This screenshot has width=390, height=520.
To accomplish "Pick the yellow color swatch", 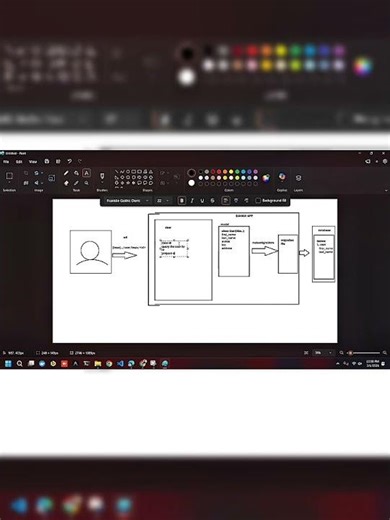I will [231, 172].
